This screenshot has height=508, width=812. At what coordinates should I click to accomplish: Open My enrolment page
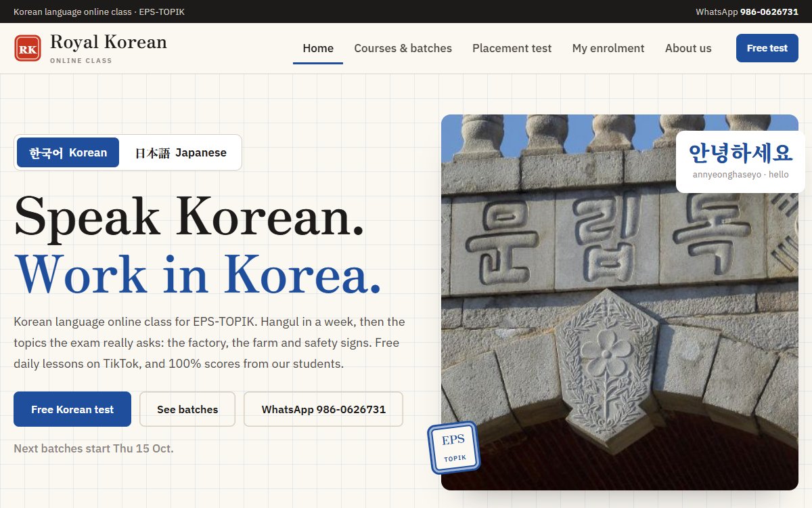[x=608, y=48]
